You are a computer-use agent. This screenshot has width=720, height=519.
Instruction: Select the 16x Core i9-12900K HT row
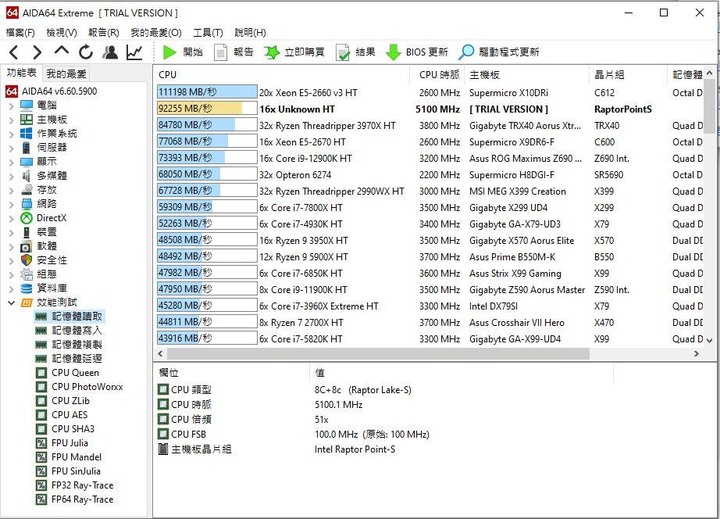[430, 158]
